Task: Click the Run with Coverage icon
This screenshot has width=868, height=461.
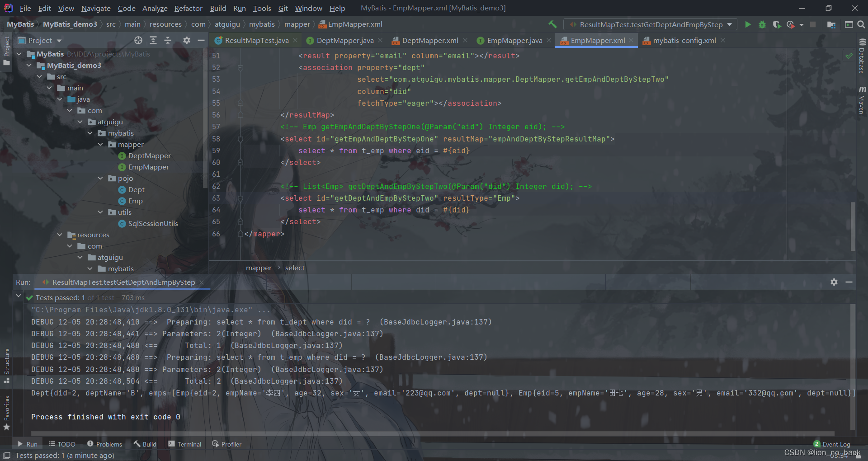Action: click(777, 24)
